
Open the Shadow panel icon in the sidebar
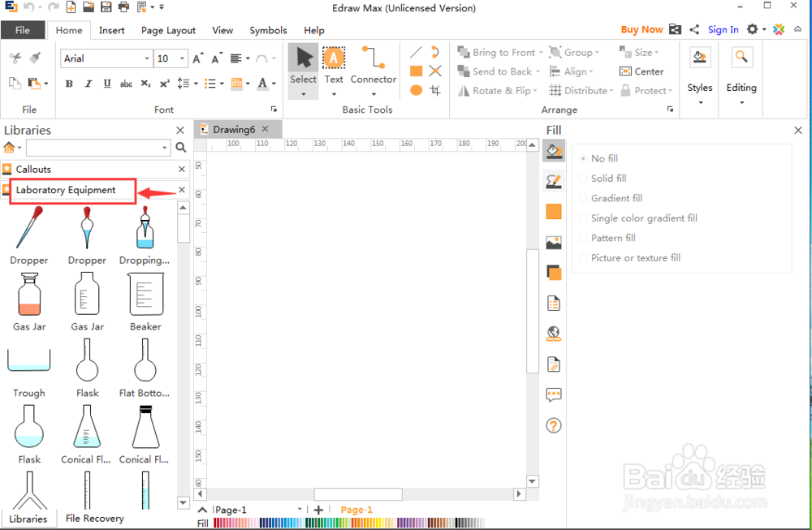coord(554,272)
